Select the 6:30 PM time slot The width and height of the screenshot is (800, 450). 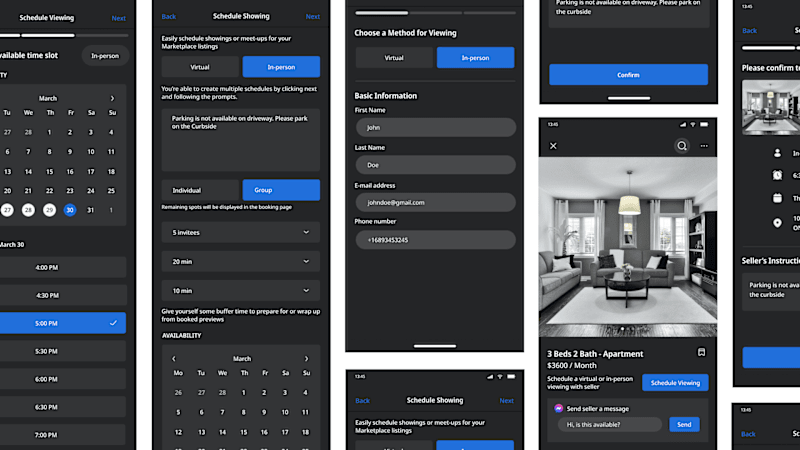pos(62,407)
